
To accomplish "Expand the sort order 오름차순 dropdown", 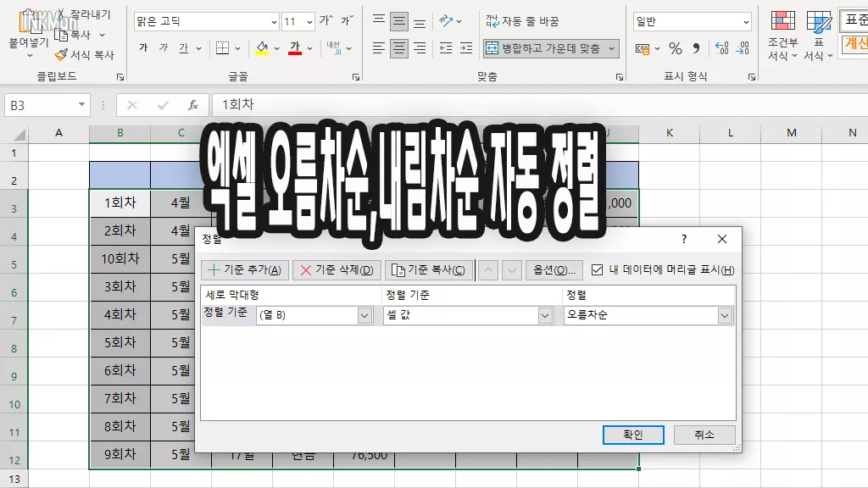I will click(725, 315).
